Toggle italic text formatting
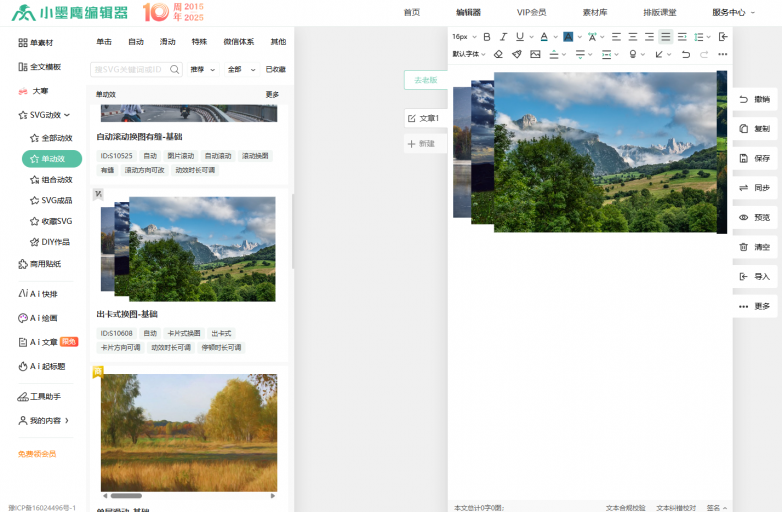Image resolution: width=782 pixels, height=512 pixels. coord(503,37)
